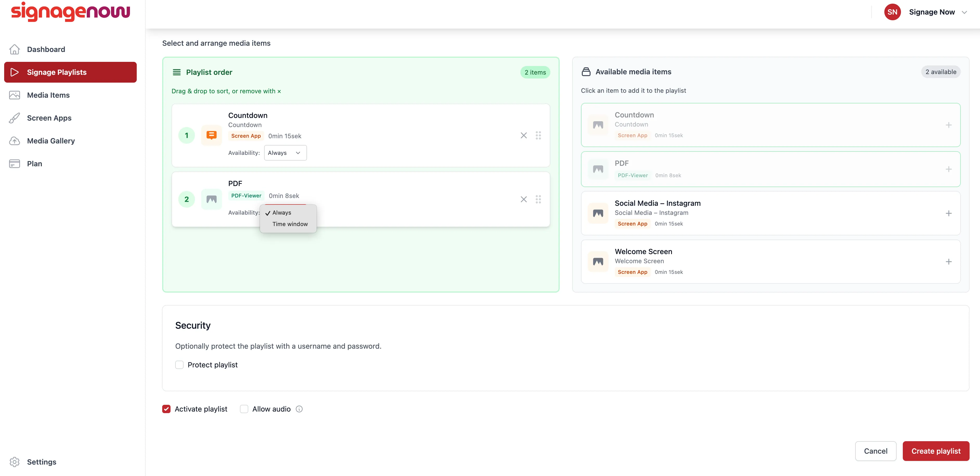Click the Media Gallery cloud icon
This screenshot has height=476, width=980.
[15, 141]
